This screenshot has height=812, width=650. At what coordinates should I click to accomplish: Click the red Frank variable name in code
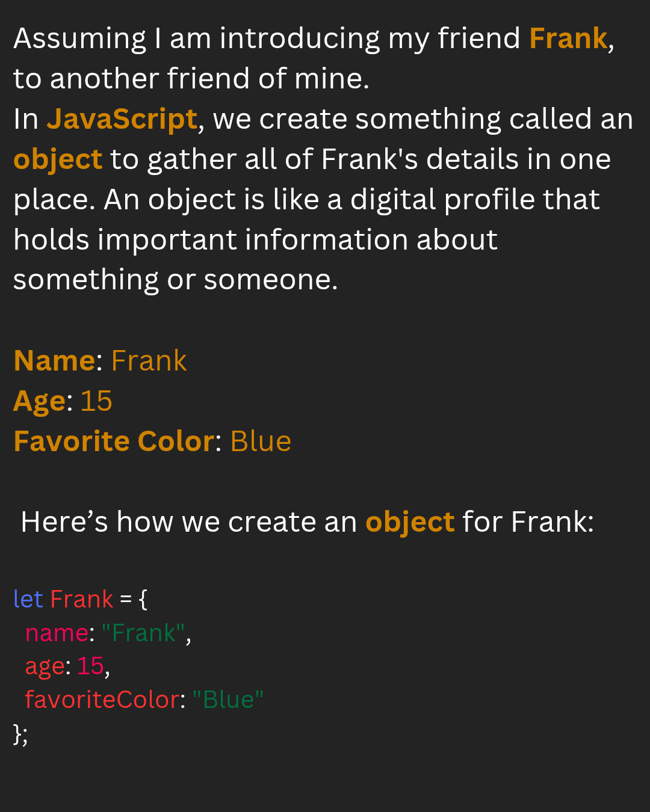[81, 599]
